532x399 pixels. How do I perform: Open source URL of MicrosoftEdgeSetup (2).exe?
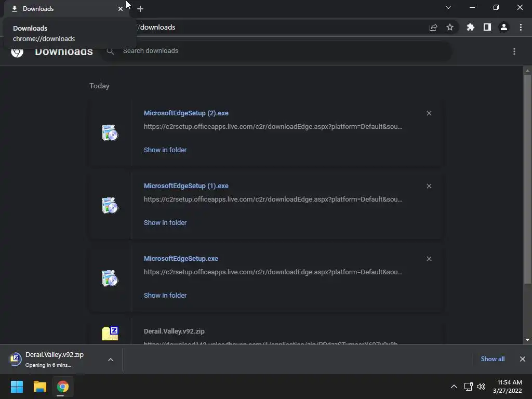pos(273,127)
